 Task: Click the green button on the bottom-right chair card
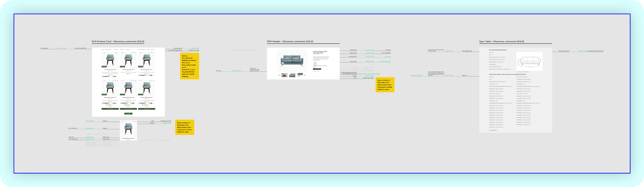pyautogui.click(x=147, y=109)
